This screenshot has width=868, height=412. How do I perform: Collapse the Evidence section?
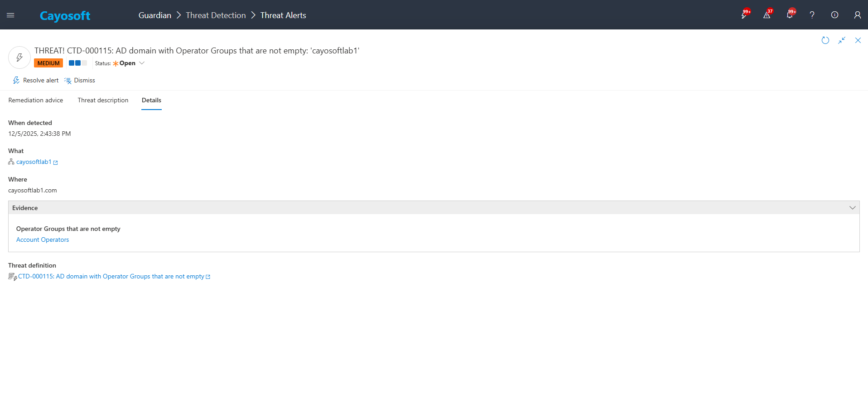(x=852, y=208)
